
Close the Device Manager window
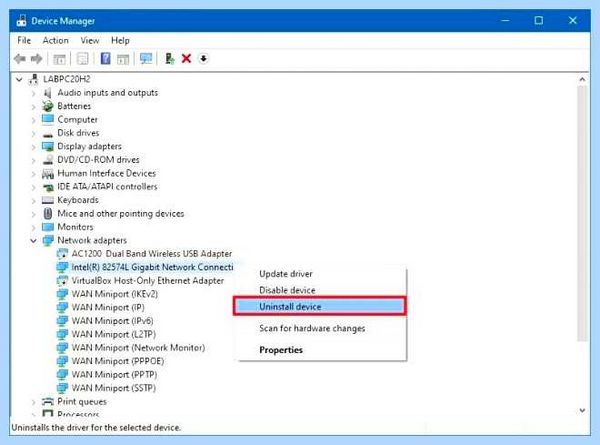point(572,20)
